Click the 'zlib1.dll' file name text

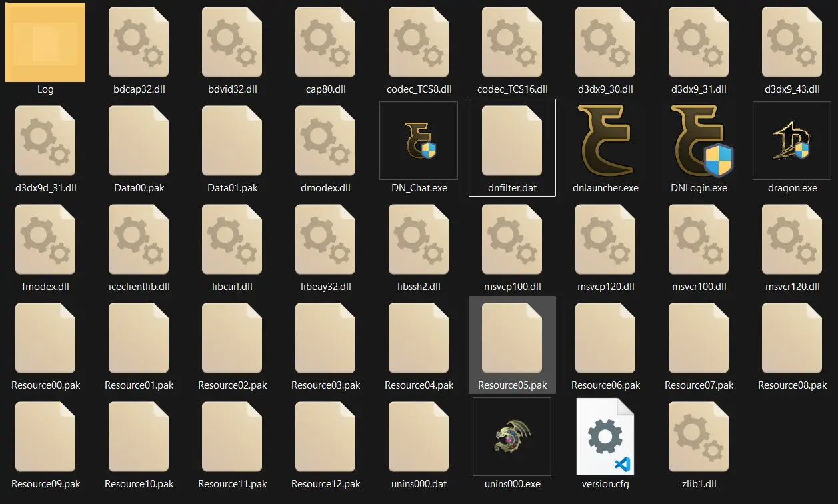tap(699, 484)
